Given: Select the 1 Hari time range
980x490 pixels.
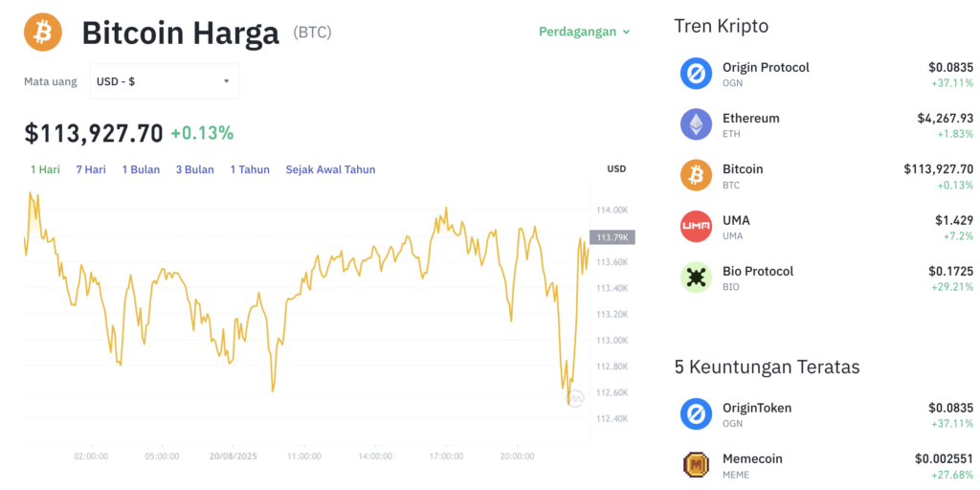Looking at the screenshot, I should pos(45,169).
